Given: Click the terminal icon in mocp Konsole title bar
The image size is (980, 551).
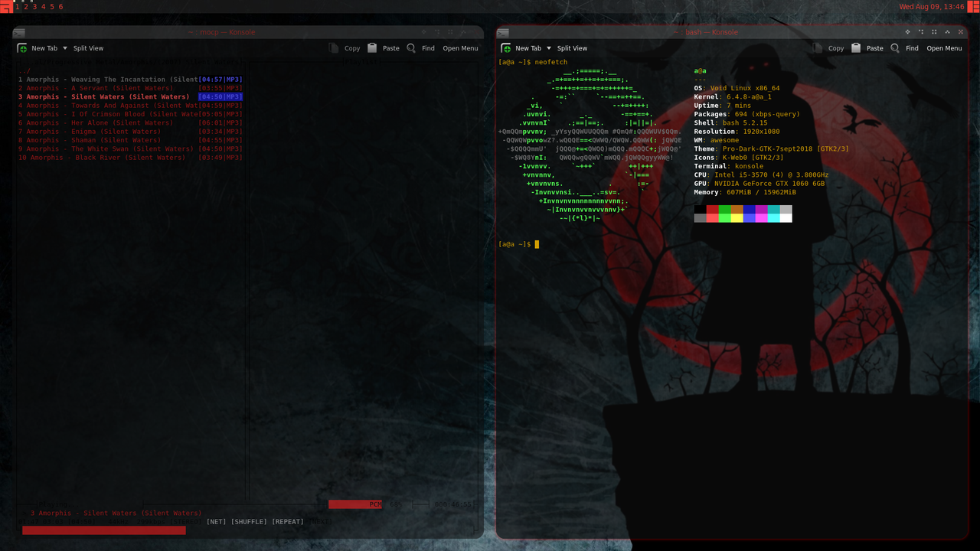Looking at the screenshot, I should pyautogui.click(x=19, y=32).
